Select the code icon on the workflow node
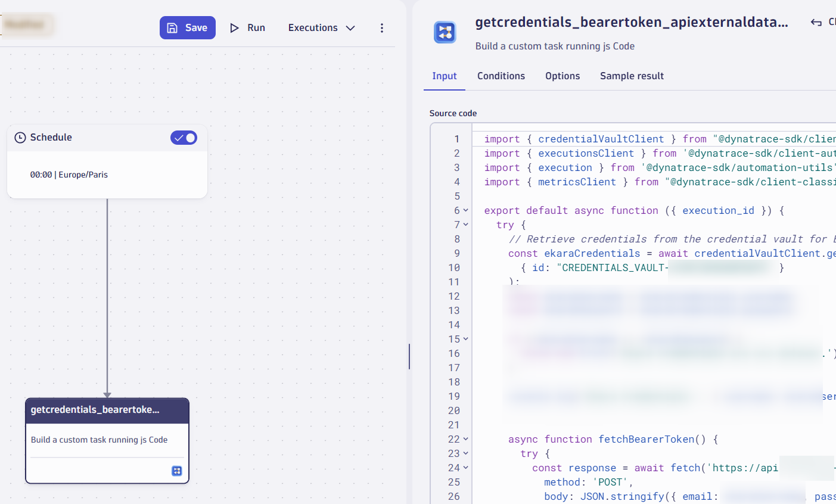 coord(176,471)
